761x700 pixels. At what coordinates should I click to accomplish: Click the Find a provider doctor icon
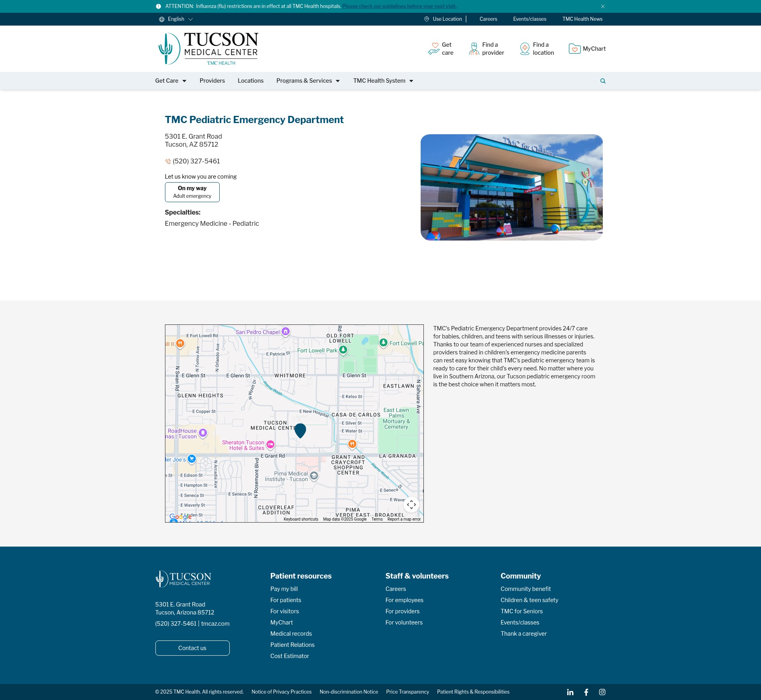474,49
